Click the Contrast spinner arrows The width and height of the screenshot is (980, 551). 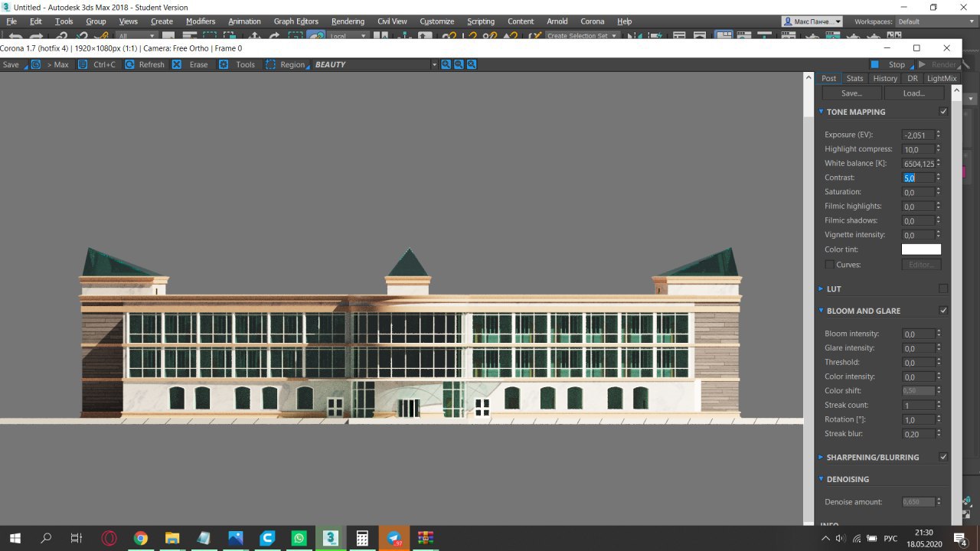coord(939,178)
